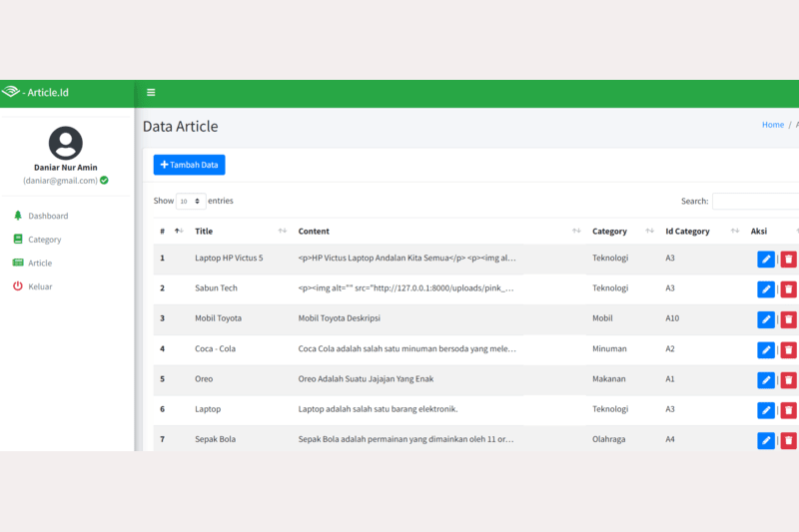Delete the Laptop article row

(x=788, y=410)
